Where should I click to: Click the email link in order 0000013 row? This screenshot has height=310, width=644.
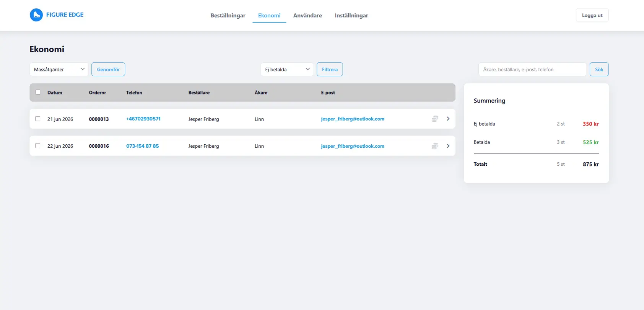353,119
